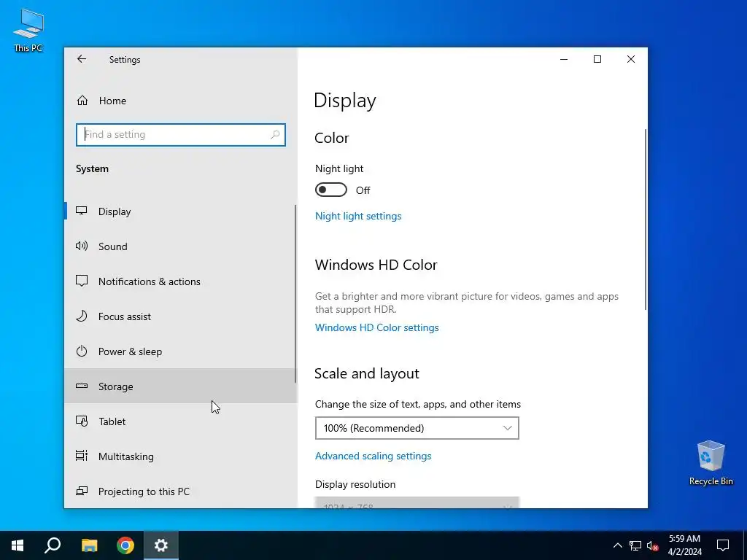Open taskbar Search magnifier

[x=53, y=545]
